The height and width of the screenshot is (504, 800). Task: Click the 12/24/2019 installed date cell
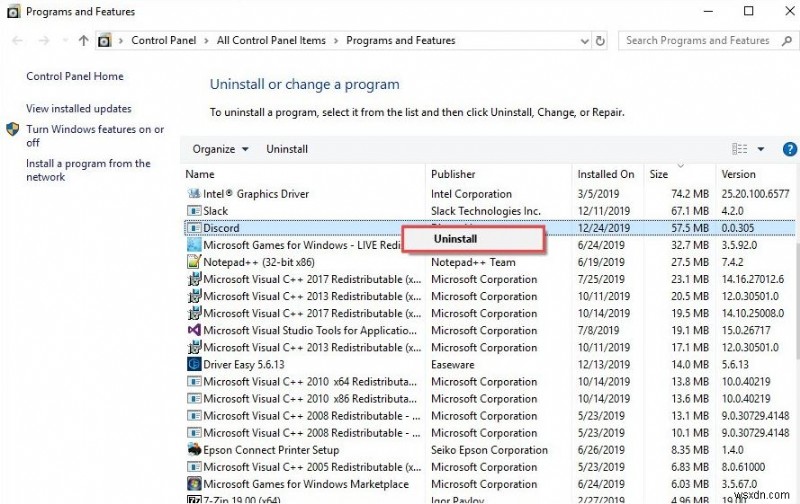[604, 228]
